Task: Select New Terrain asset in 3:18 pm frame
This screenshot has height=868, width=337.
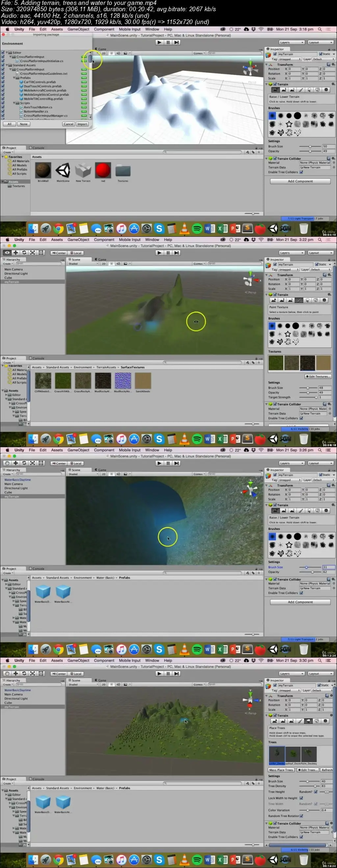Action: (x=83, y=170)
